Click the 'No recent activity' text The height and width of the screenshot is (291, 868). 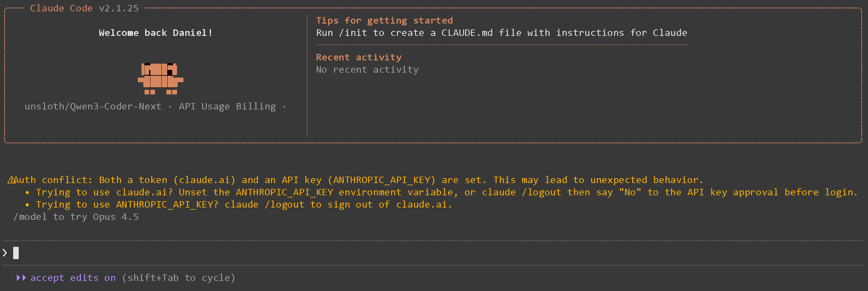click(x=367, y=70)
